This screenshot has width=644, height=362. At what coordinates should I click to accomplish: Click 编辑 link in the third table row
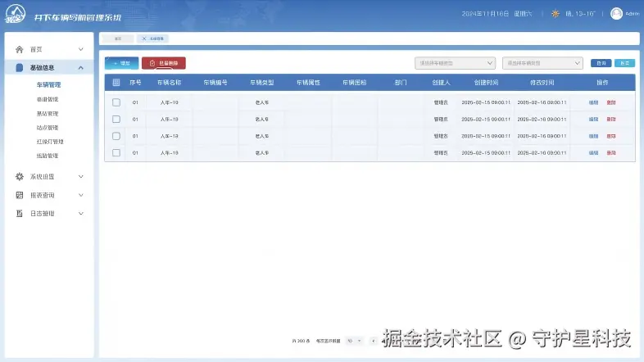pos(593,136)
